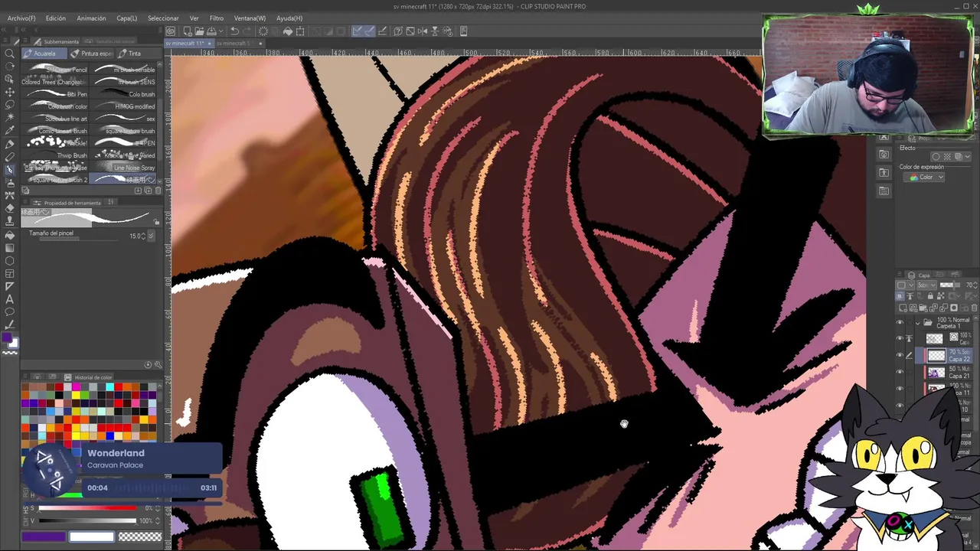Select the text tool
This screenshot has width=980, height=551.
click(10, 298)
